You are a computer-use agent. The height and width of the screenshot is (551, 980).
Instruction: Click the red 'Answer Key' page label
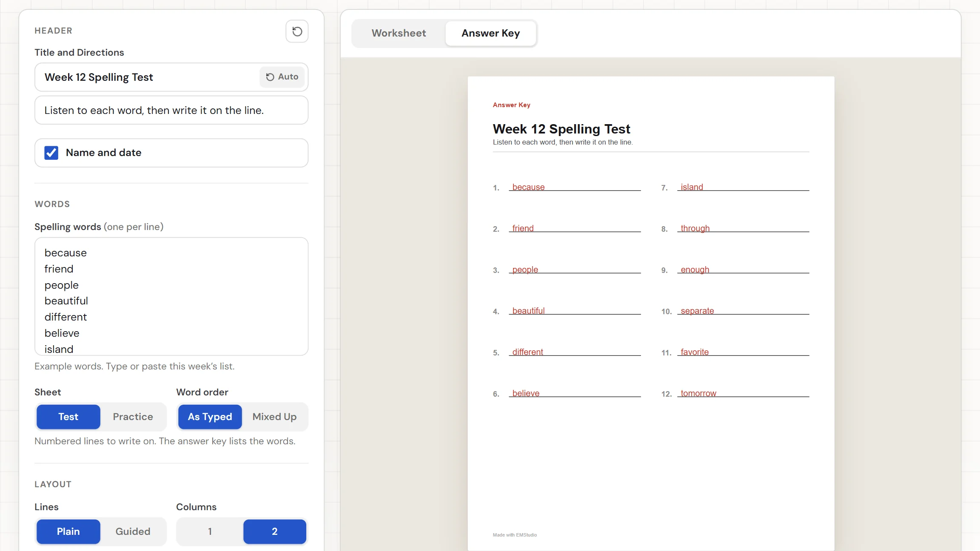point(511,105)
